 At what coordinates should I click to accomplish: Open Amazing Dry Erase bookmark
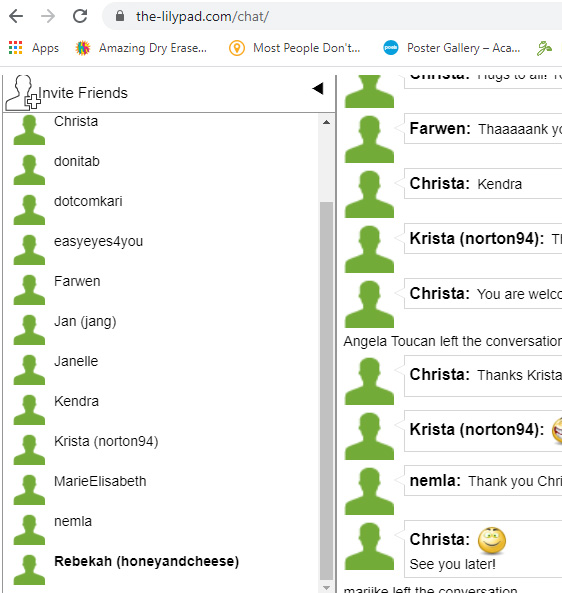pos(141,48)
